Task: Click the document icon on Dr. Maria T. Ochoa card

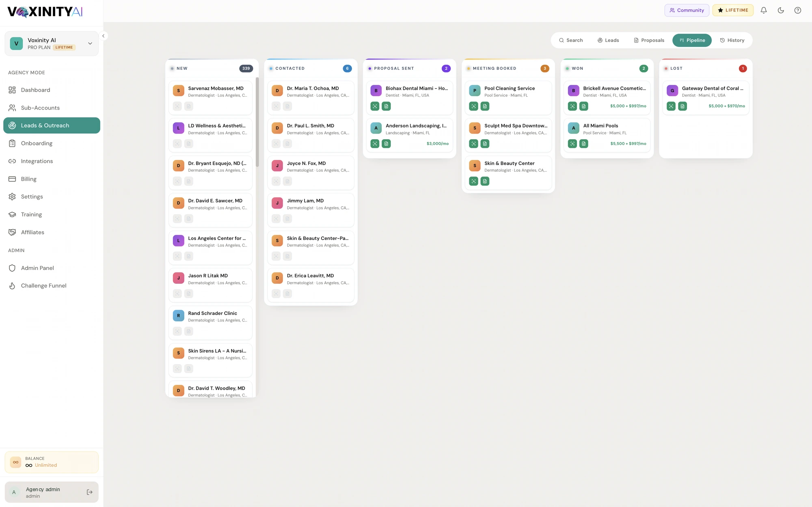Action: click(287, 106)
